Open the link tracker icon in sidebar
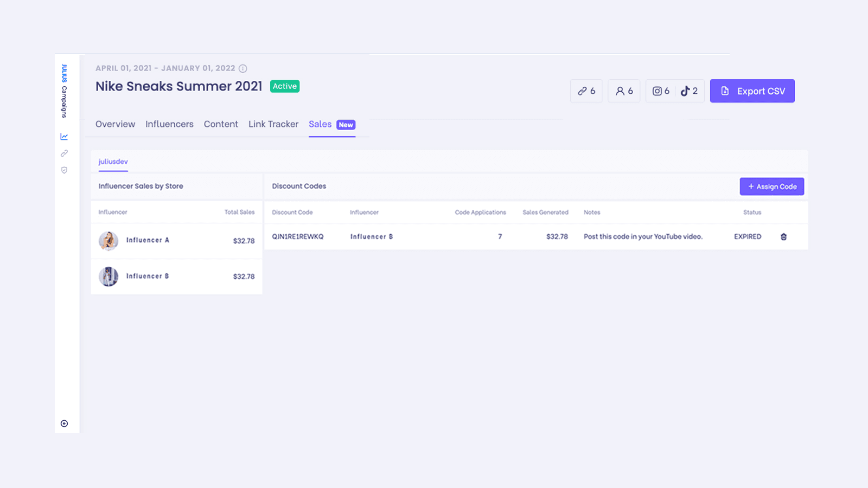 click(64, 153)
